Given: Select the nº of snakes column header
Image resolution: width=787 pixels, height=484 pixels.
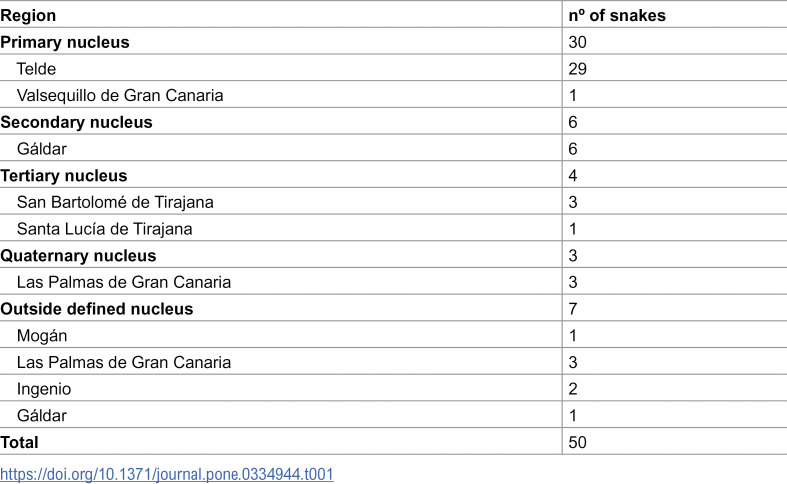Looking at the screenshot, I should tap(617, 16).
